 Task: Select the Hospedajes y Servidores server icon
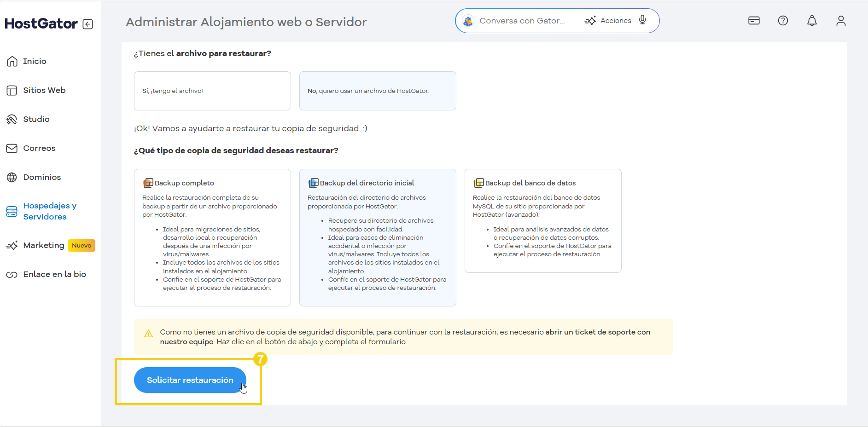pyautogui.click(x=12, y=211)
